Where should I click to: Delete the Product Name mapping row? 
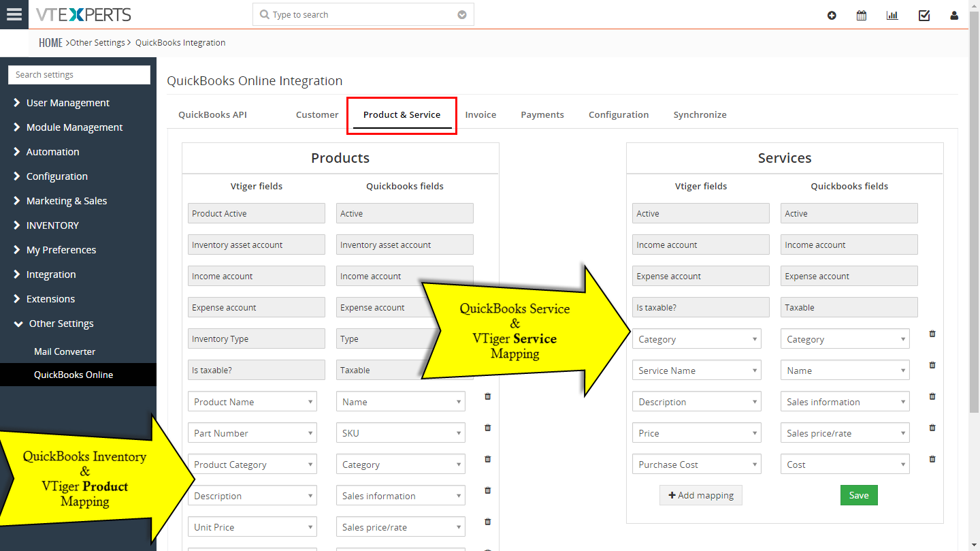(x=487, y=396)
